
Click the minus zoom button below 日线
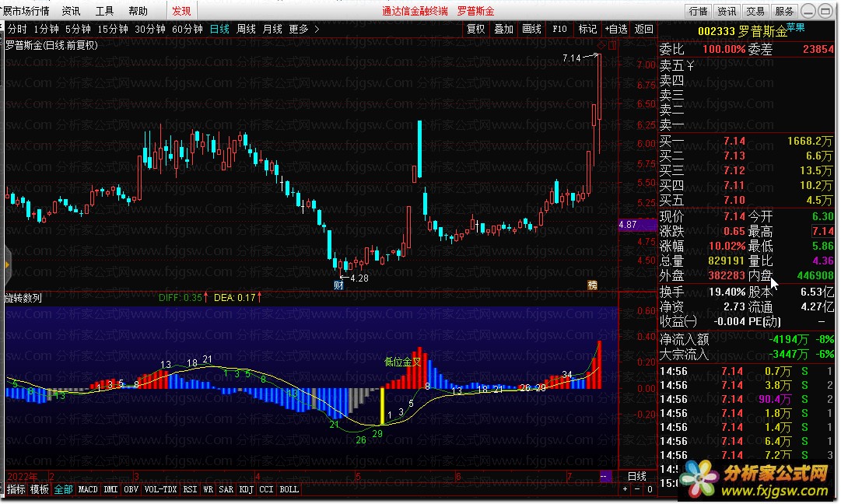(x=637, y=489)
